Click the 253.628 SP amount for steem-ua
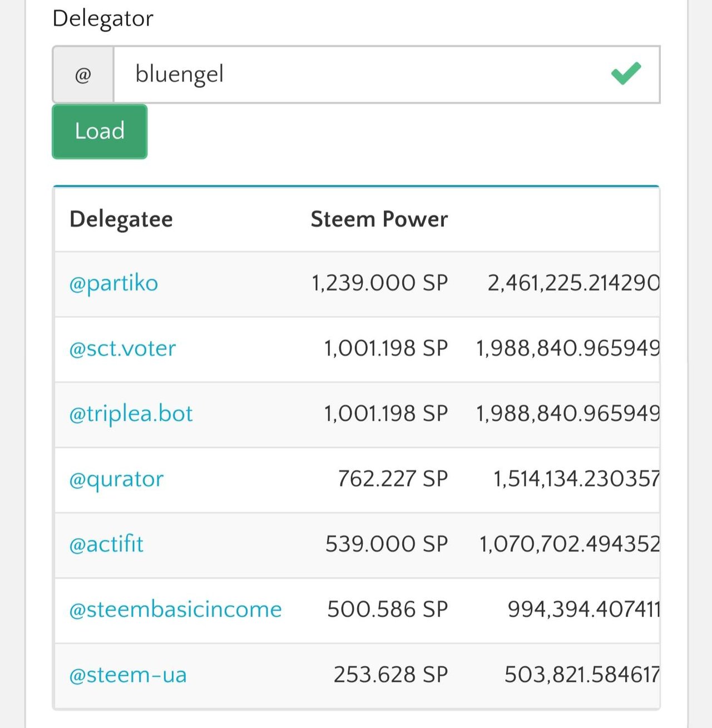 (x=390, y=675)
